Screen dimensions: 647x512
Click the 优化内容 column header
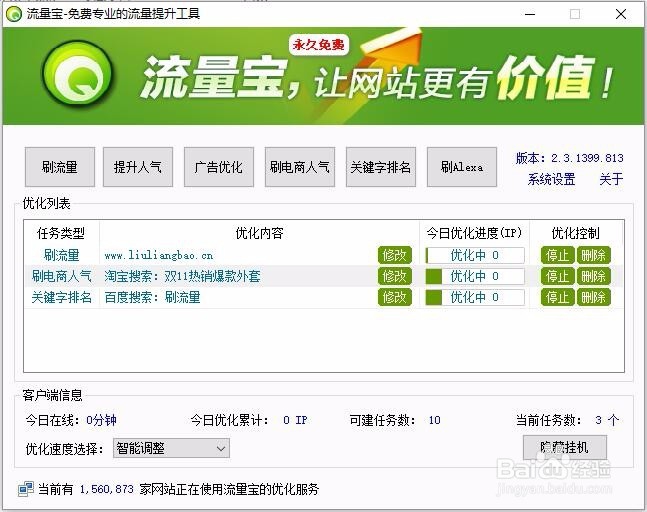[x=260, y=233]
